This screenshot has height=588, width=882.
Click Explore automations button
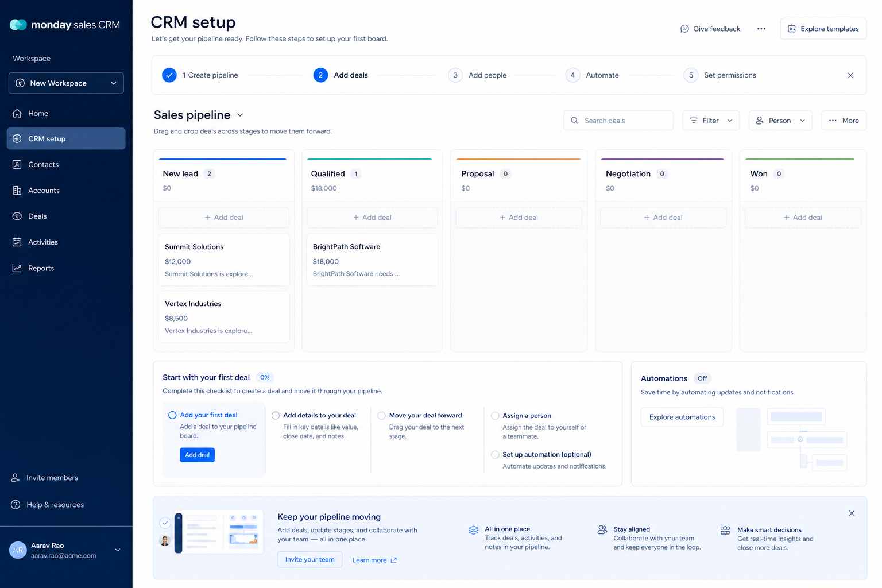coord(682,417)
